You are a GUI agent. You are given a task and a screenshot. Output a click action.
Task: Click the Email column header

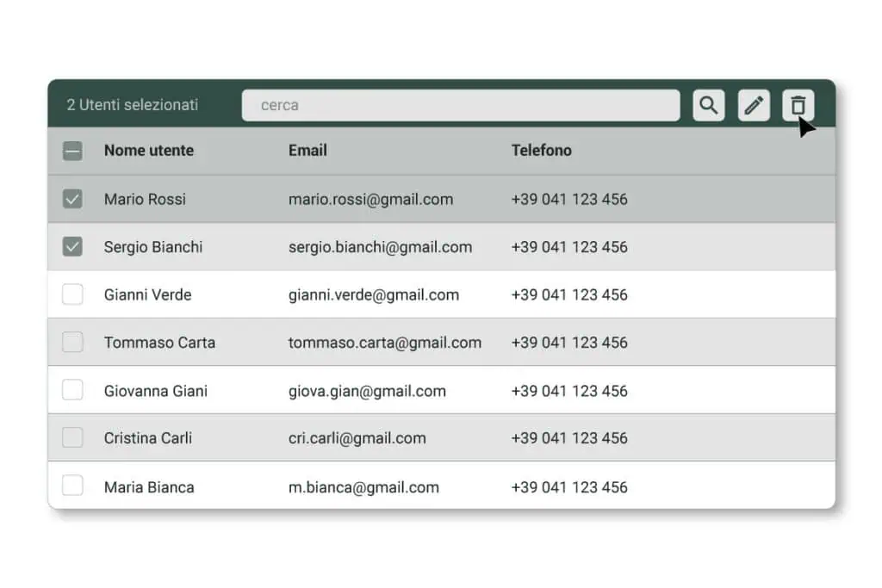click(307, 151)
